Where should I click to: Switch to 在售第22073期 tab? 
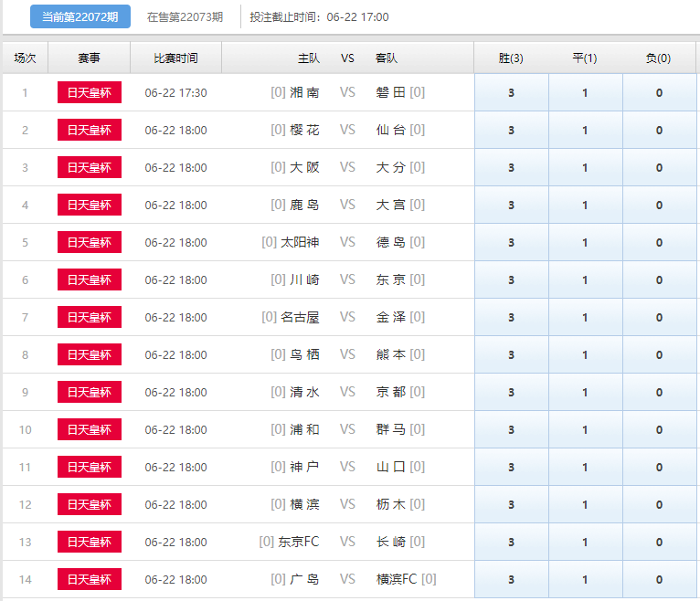[x=185, y=17]
